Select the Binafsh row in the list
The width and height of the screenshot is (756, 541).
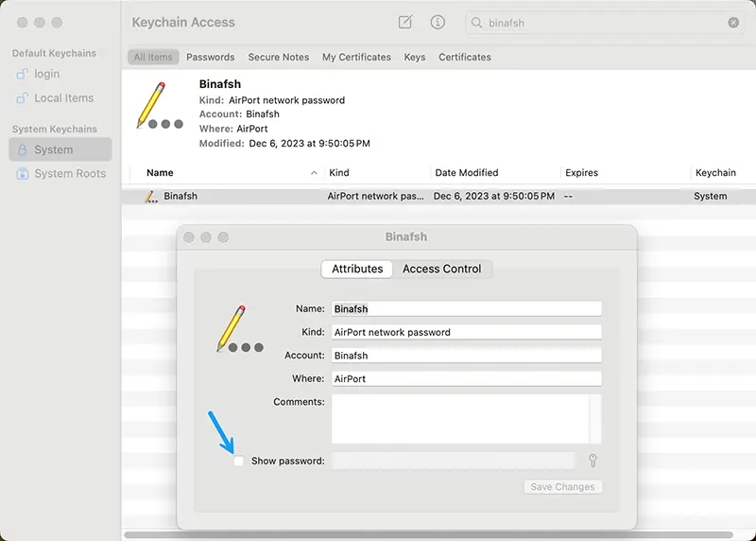click(438, 197)
